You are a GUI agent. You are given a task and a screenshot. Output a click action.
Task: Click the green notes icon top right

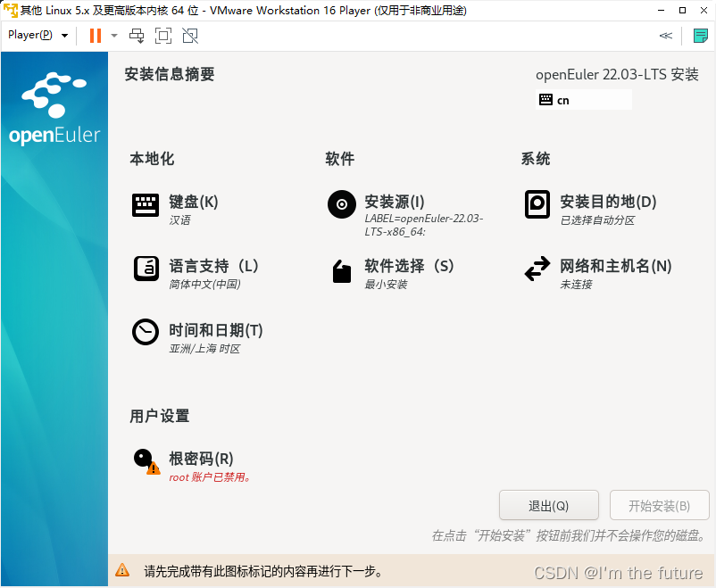click(702, 36)
